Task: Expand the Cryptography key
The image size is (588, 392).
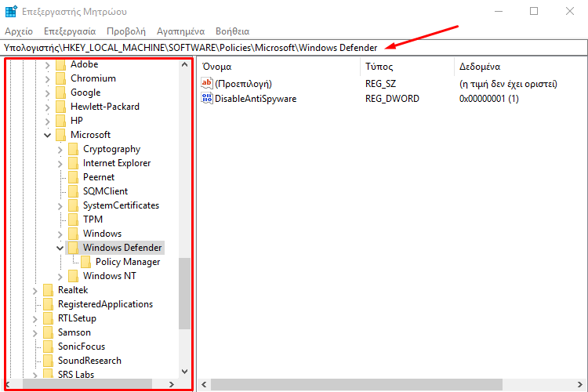Action: 60,150
